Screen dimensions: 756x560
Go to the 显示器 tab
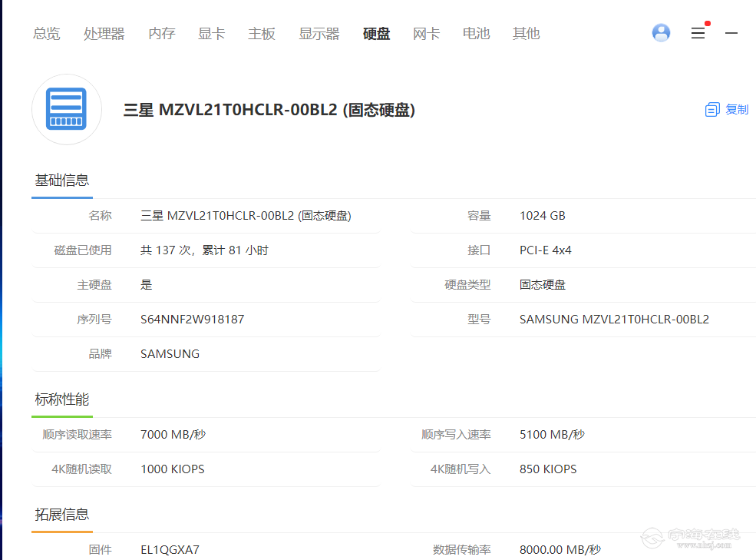click(319, 33)
